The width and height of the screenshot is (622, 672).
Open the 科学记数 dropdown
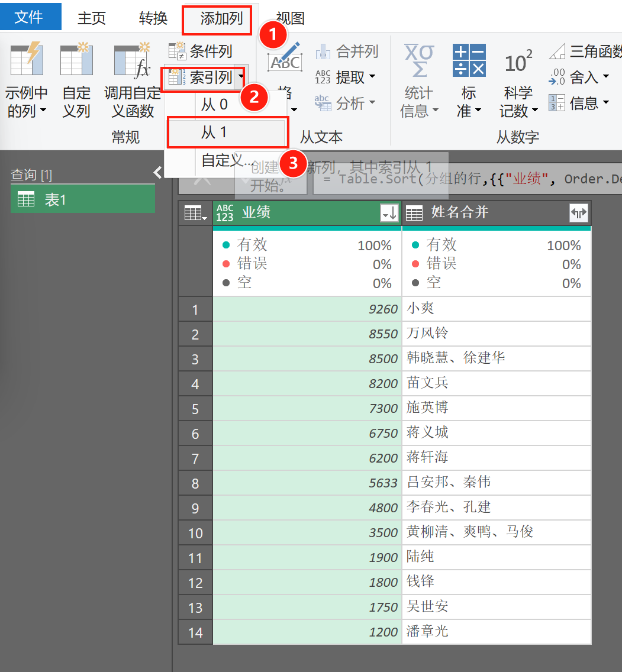click(x=518, y=81)
